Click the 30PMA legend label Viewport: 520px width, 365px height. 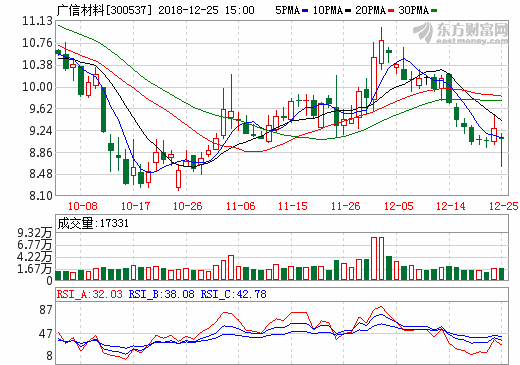[413, 10]
